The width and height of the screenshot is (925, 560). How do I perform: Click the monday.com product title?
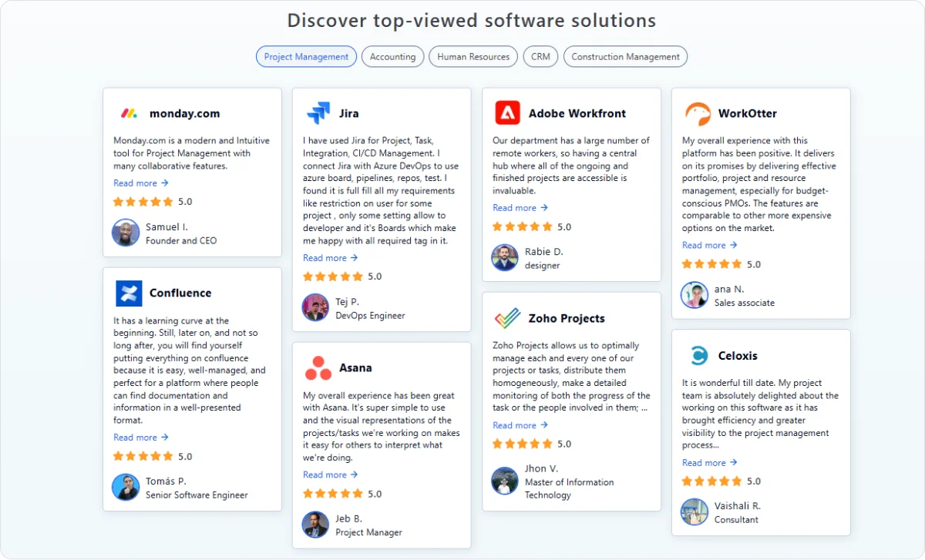(184, 113)
